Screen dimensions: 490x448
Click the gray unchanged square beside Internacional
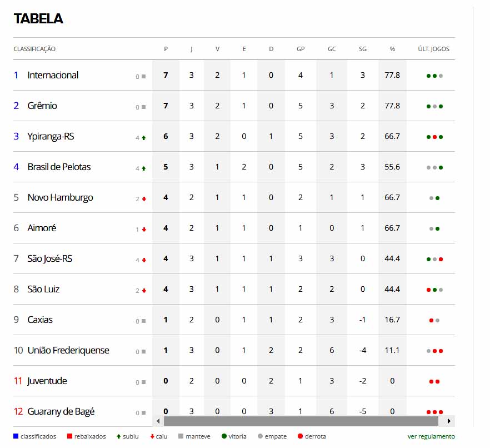pos(144,76)
